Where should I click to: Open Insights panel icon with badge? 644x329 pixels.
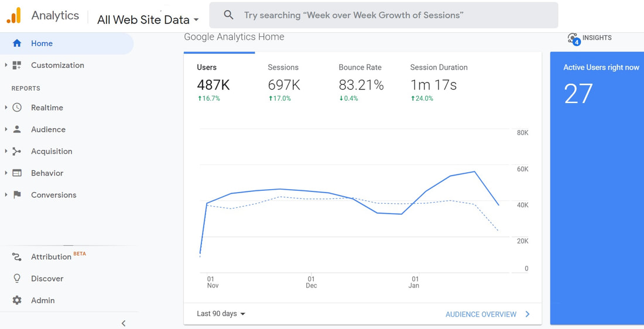[574, 39]
